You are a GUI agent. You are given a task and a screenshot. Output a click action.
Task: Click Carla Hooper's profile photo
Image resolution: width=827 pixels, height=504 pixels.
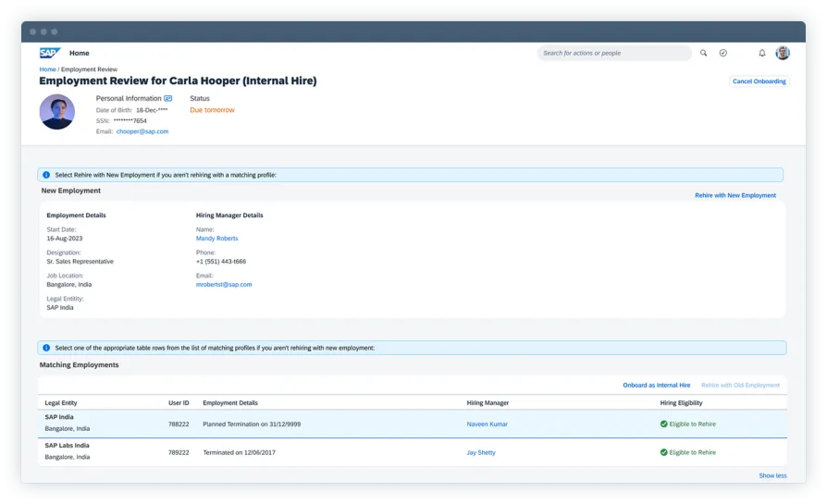click(57, 112)
